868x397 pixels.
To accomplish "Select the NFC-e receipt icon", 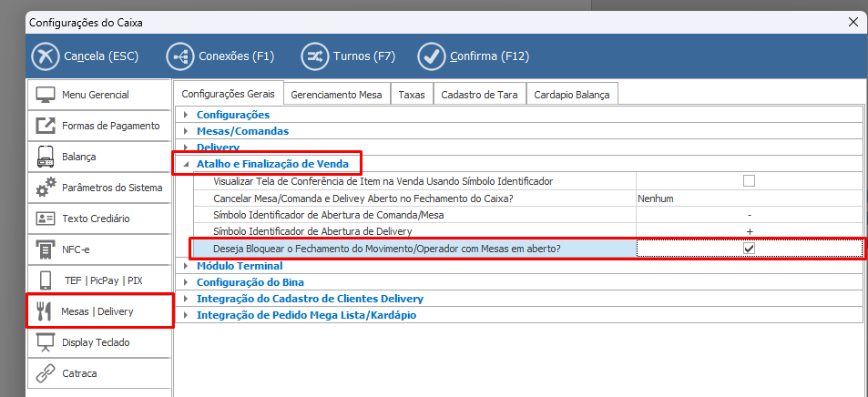I will click(x=46, y=249).
